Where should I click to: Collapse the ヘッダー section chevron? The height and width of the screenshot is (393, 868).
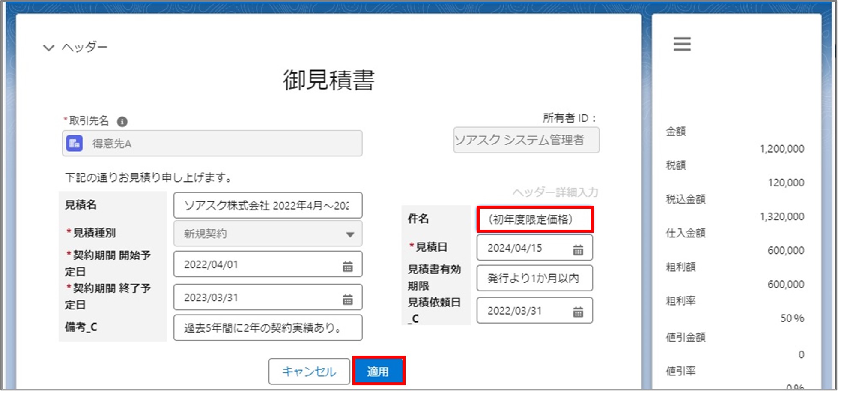coord(49,48)
